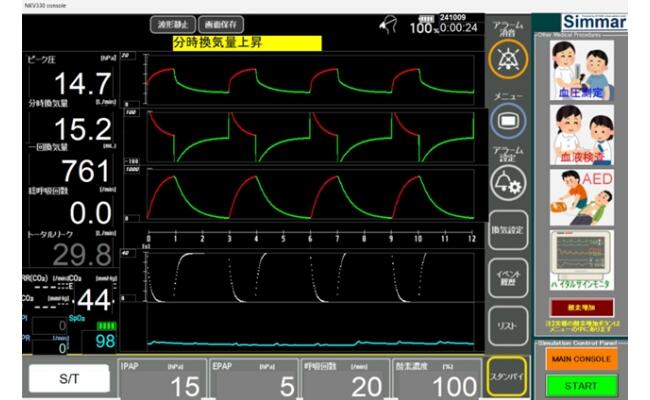The image size is (650, 400).
Task: Open alarm settings (アラーム設定) bell-gear icon
Action: point(507,183)
